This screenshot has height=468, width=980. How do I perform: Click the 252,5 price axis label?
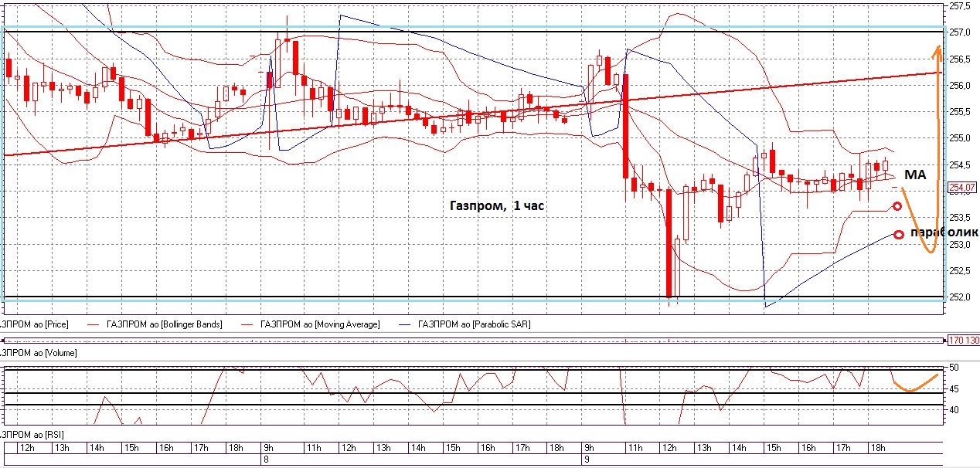(960, 271)
